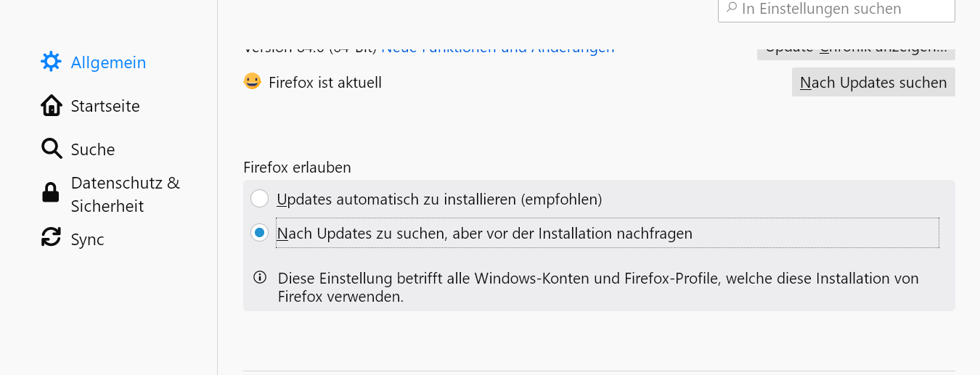This screenshot has height=375, width=980.
Task: Click the 'Updates automatisch zu installieren' label
Action: [x=439, y=199]
